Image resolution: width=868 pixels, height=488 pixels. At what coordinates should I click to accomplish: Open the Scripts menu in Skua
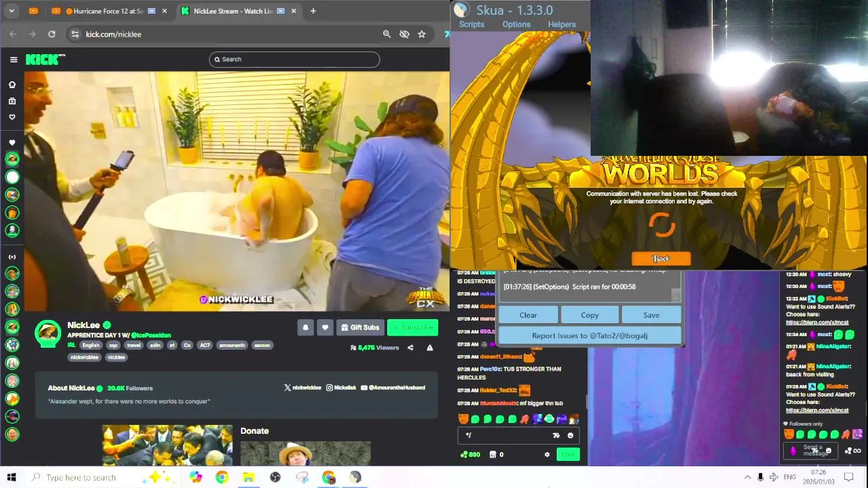[x=471, y=24]
